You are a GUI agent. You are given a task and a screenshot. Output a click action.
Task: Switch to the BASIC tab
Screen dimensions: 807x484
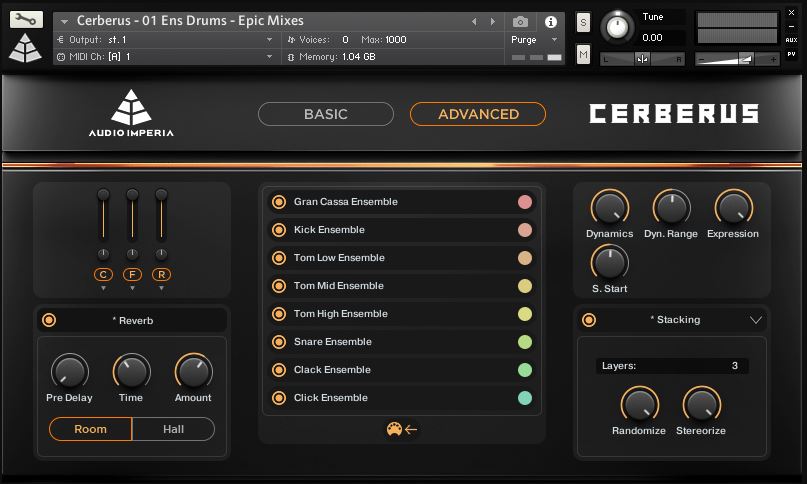326,114
